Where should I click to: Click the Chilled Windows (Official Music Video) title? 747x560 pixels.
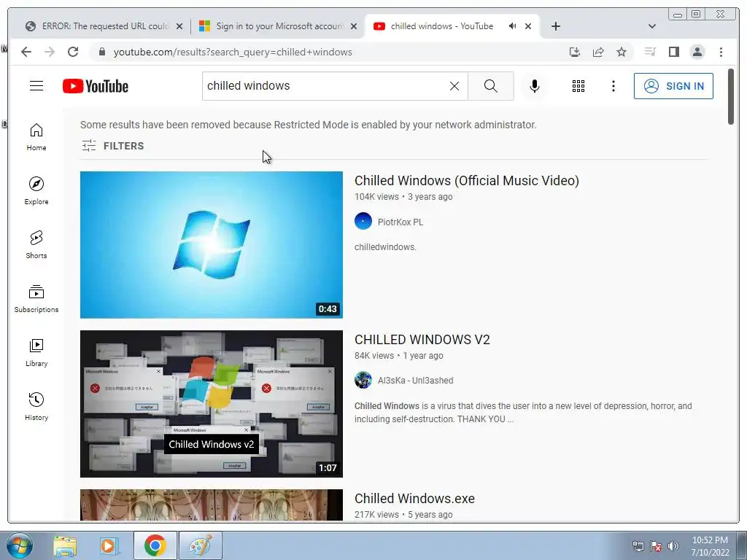(x=467, y=181)
